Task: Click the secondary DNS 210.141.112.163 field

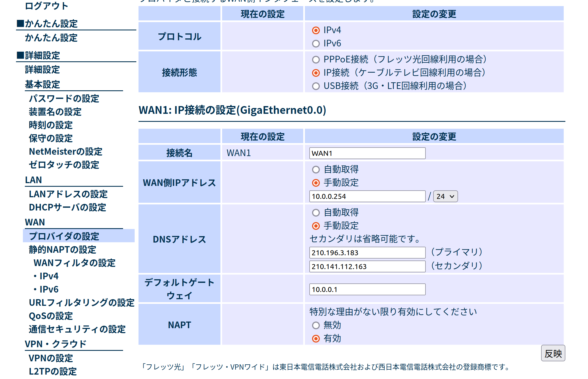Action: pos(367,267)
